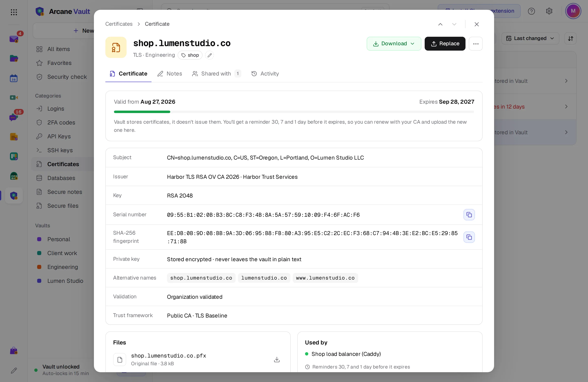Select the Engineering vault

point(62,267)
